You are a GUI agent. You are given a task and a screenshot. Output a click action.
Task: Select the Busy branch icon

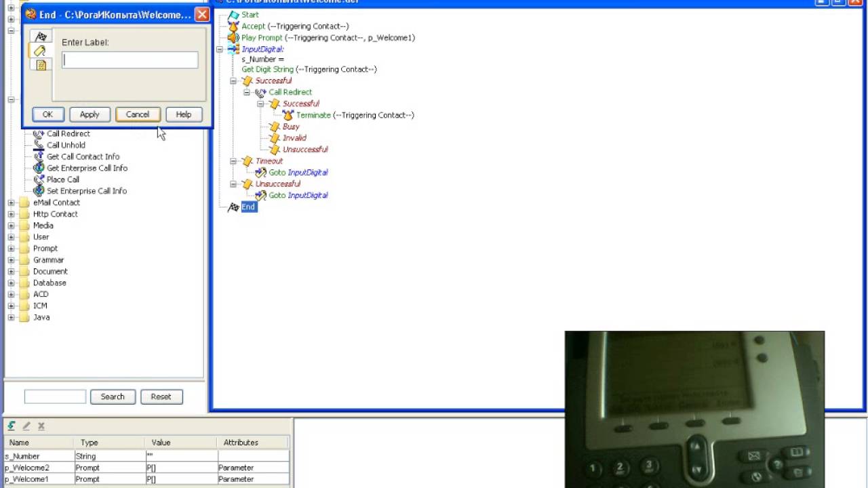point(275,127)
